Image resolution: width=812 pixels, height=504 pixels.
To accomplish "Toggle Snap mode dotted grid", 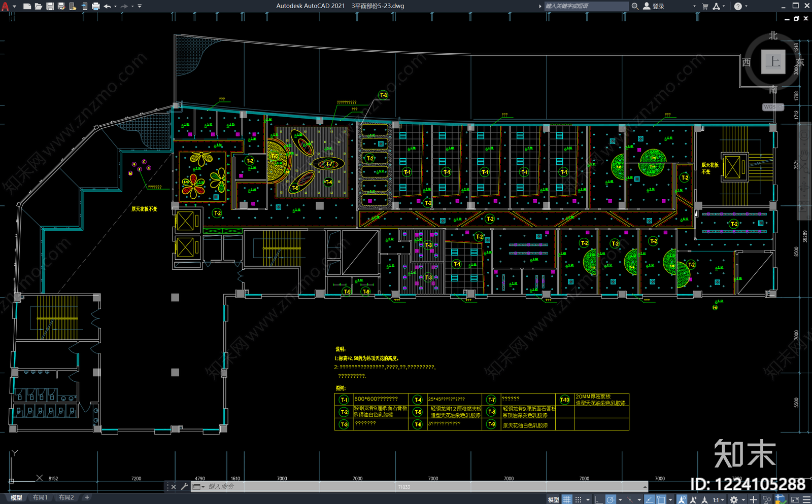I will tap(578, 500).
